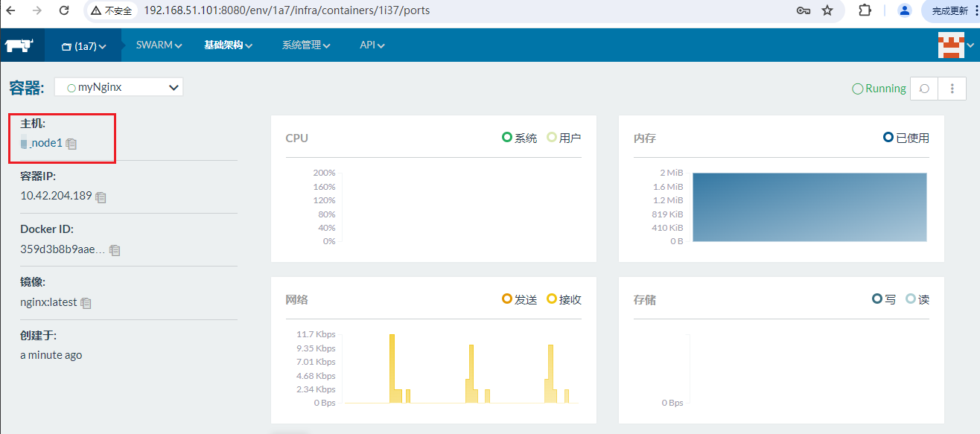Copy the node1 host name
Screen dimensions: 980x434
click(x=71, y=144)
